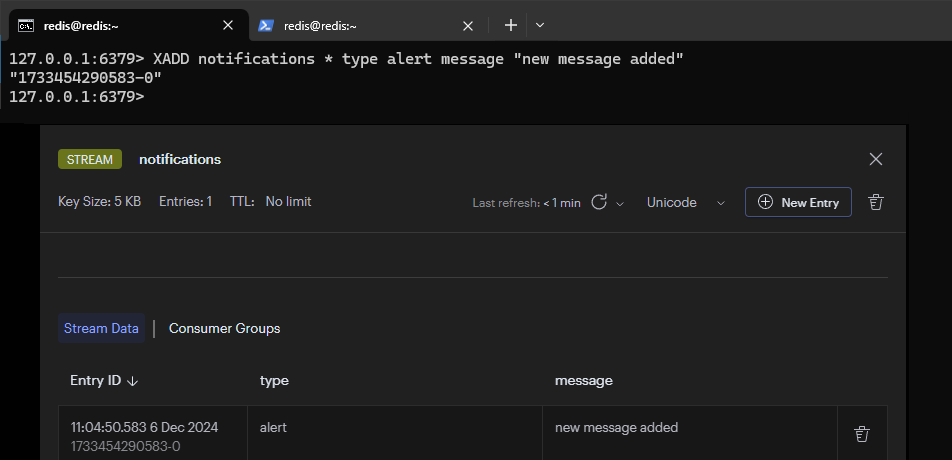Viewport: 952px width, 460px height.
Task: Delete the notifications key with trash icon
Action: point(876,202)
